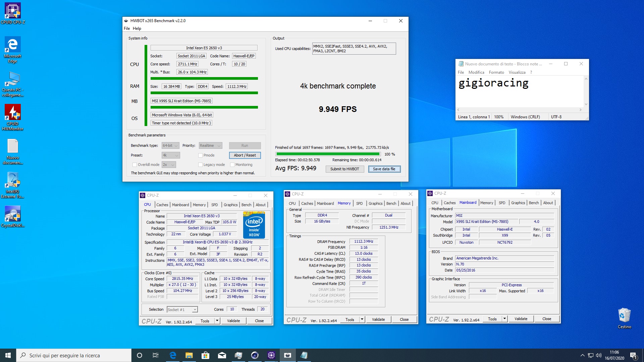Toggle the Pmode checkbox
The height and width of the screenshot is (362, 644).
click(200, 155)
